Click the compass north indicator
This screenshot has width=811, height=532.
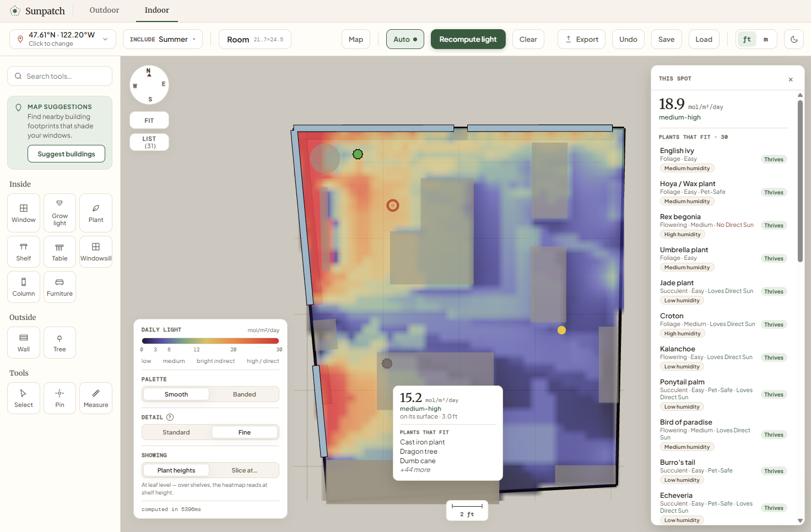[x=149, y=72]
